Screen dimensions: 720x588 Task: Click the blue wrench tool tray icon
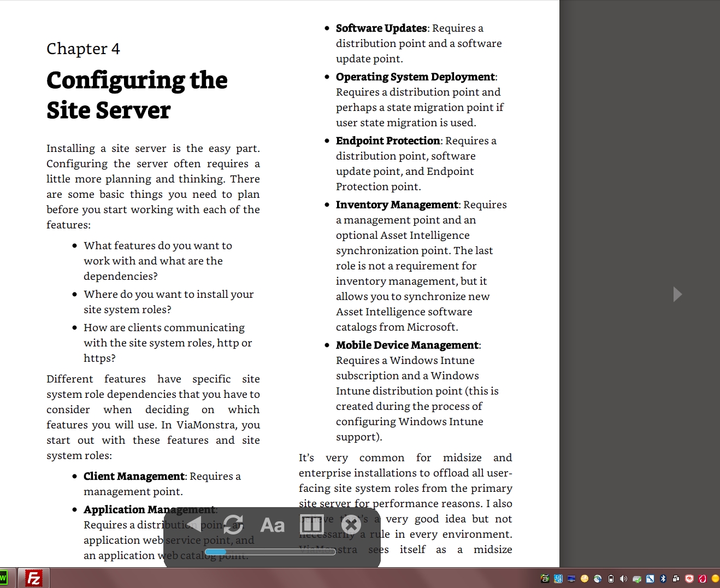[x=650, y=579]
